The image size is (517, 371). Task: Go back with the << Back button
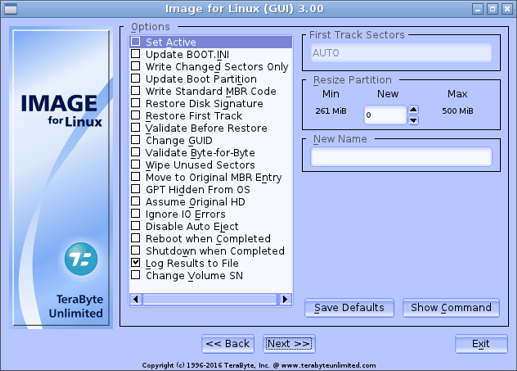[x=228, y=344]
